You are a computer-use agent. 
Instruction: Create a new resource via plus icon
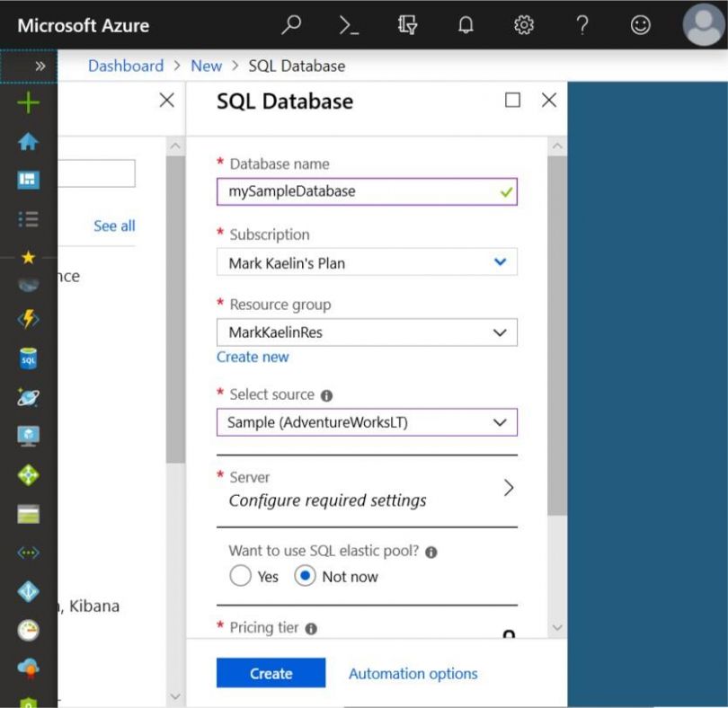[x=28, y=102]
